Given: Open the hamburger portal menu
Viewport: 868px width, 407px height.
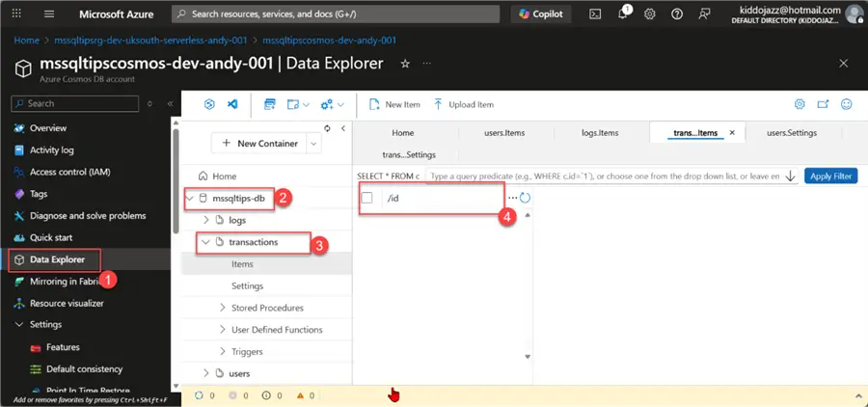Looking at the screenshot, I should (49, 14).
